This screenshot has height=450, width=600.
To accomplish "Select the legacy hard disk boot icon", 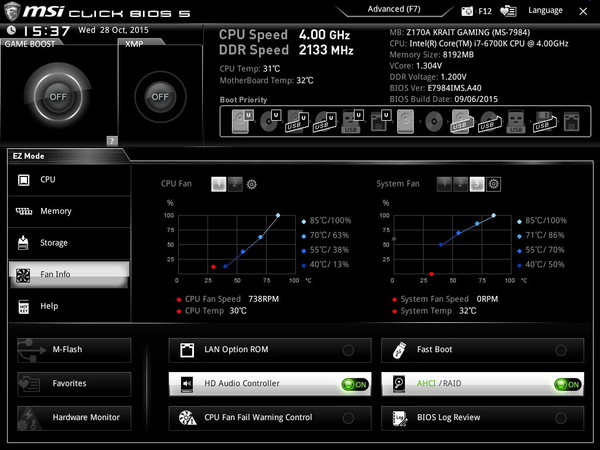I will pyautogui.click(x=405, y=121).
